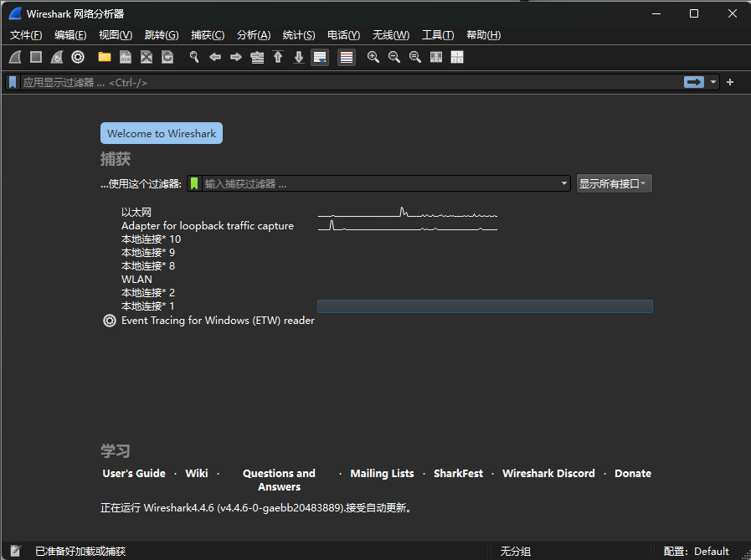This screenshot has width=751, height=560.
Task: Zoom in main window text
Action: coord(373,58)
